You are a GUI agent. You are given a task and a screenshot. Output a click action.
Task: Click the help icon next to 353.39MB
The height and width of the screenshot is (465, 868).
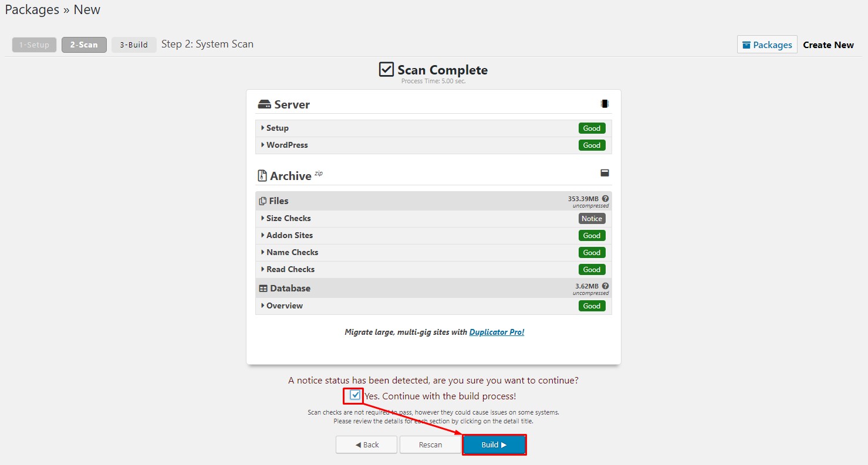(605, 199)
